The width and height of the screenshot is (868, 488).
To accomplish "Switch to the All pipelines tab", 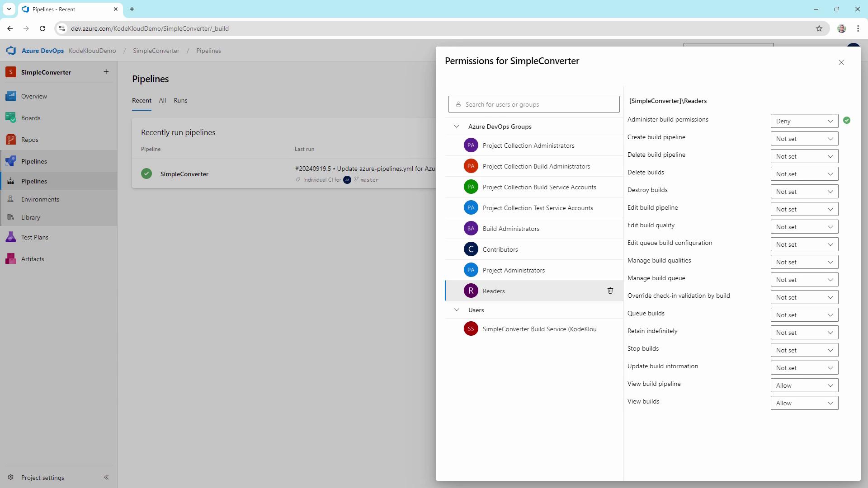I will [x=162, y=100].
